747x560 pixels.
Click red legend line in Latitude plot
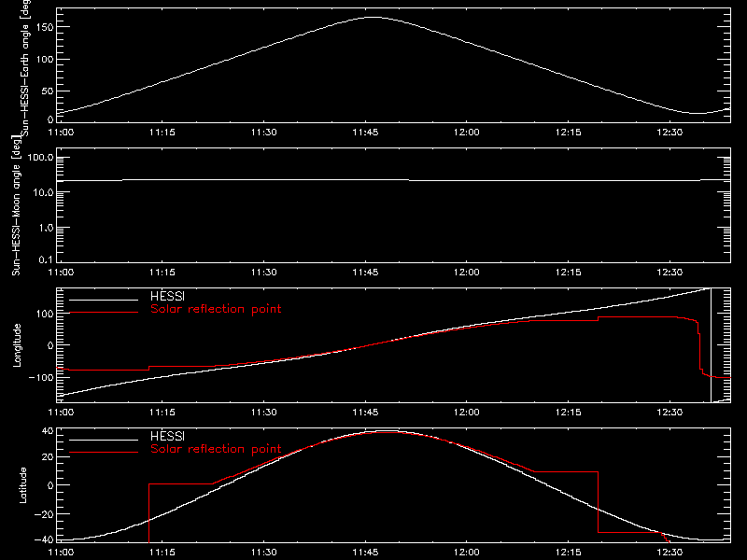click(104, 453)
